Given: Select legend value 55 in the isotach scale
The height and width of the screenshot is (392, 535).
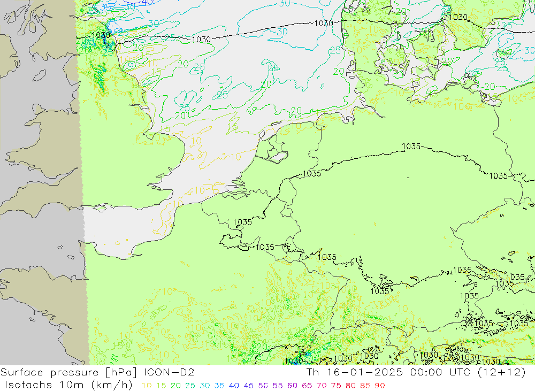Looking at the screenshot, I should 277,386.
